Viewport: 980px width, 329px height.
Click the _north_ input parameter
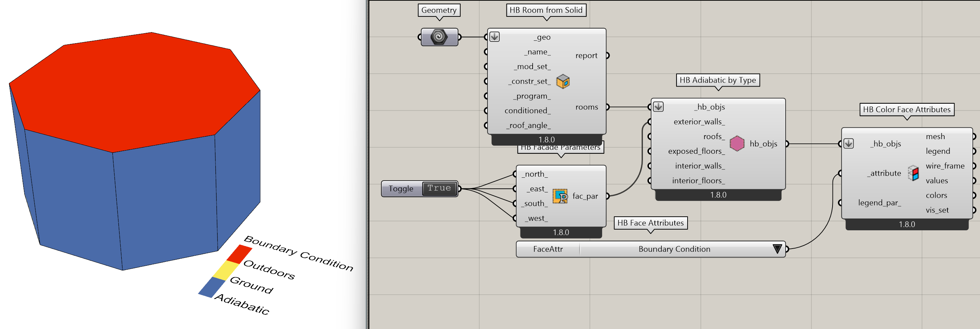(x=534, y=174)
